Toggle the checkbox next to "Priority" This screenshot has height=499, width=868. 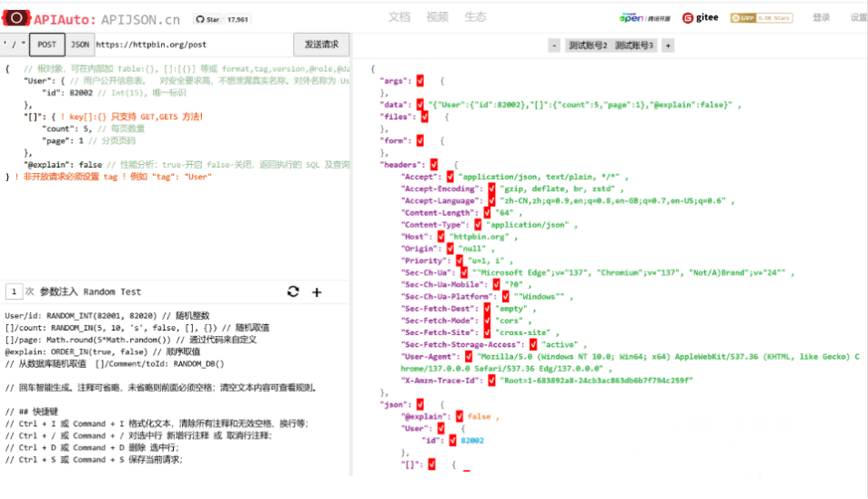[x=459, y=260]
